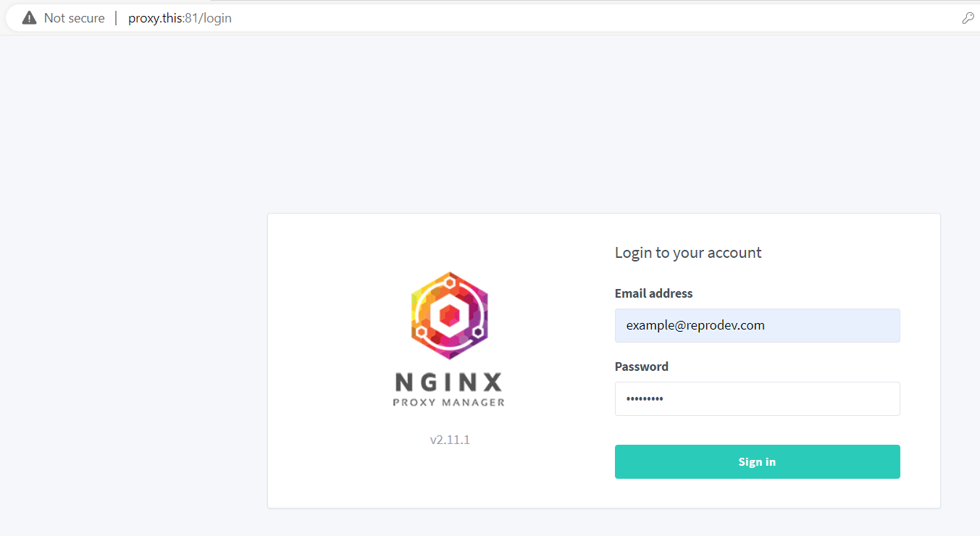Select the Nginx Proxy Manager wordmark below the logo
Image resolution: width=980 pixels, height=536 pixels.
tap(449, 391)
